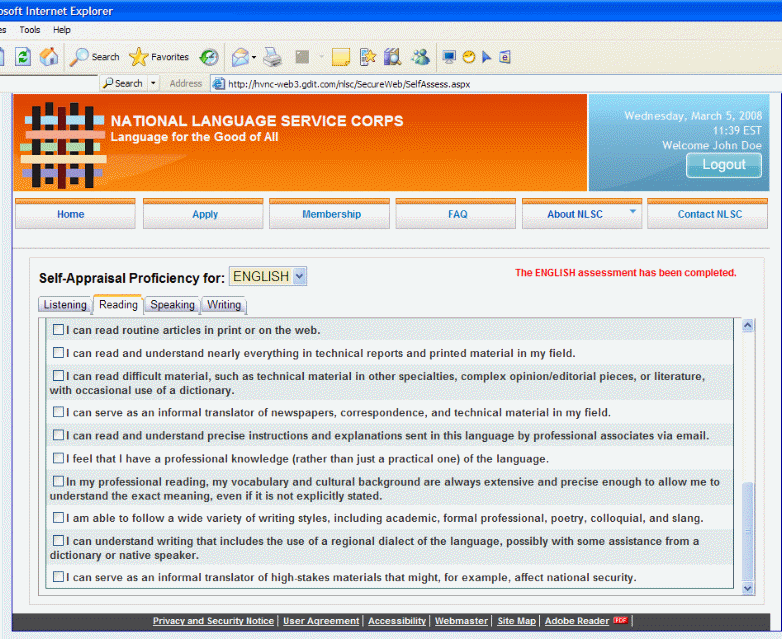Open the Adobe Reader link

point(577,621)
